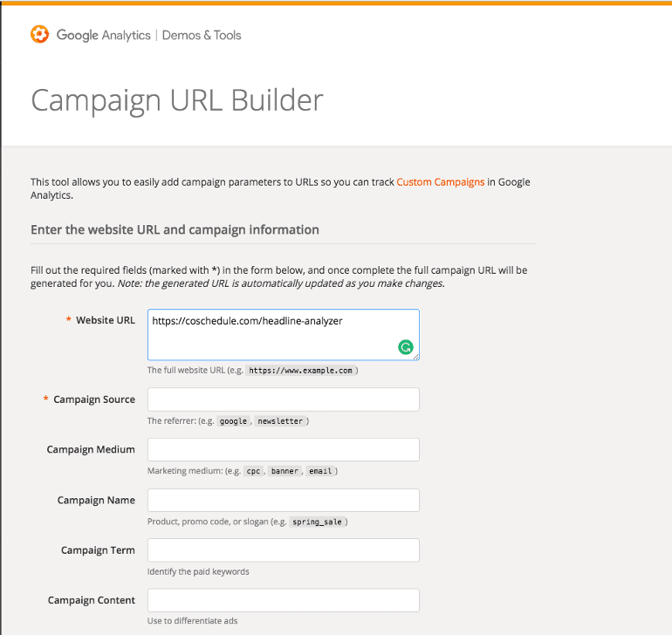This screenshot has height=635, width=672.
Task: Open the Custom Campaigns link
Action: [x=440, y=182]
